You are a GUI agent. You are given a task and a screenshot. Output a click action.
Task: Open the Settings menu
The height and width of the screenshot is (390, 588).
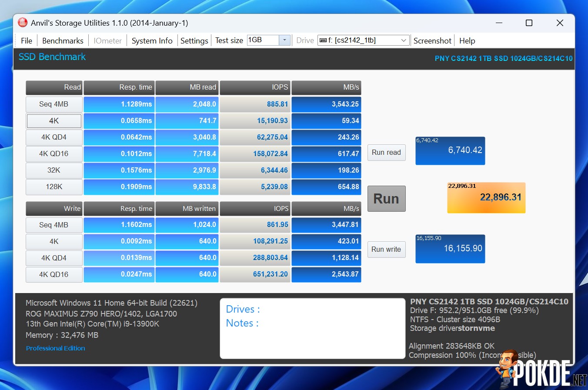coord(194,40)
